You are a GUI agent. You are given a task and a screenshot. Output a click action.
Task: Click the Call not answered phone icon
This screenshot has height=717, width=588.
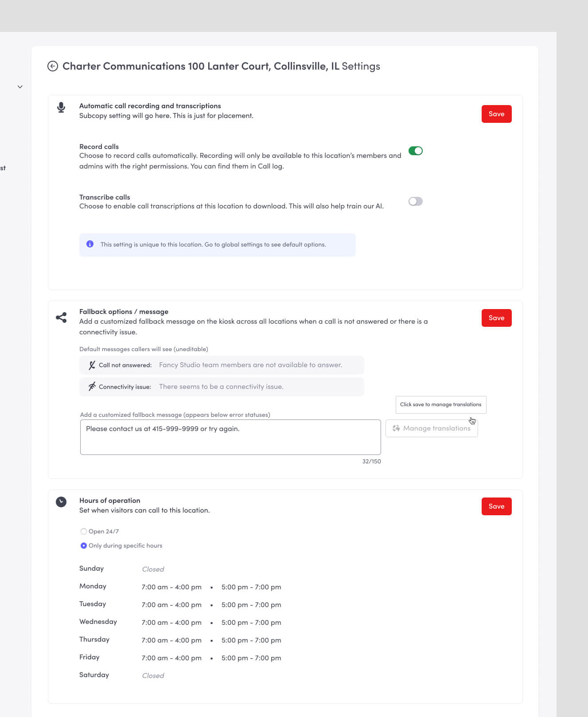[92, 365]
